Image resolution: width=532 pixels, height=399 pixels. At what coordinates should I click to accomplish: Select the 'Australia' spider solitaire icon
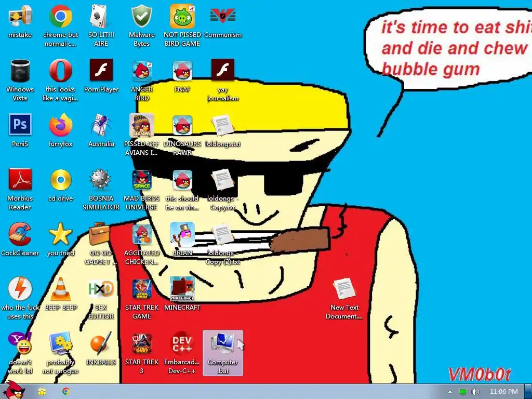(101, 131)
